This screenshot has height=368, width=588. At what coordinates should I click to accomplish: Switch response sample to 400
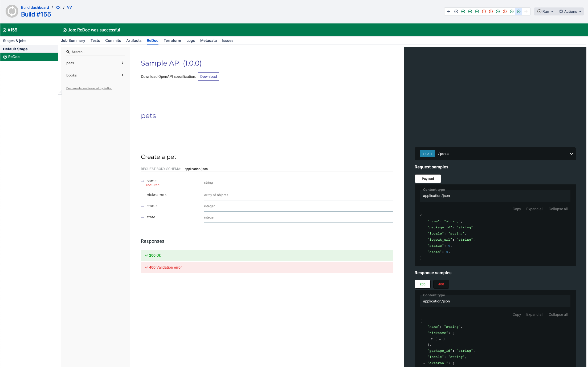click(x=441, y=284)
